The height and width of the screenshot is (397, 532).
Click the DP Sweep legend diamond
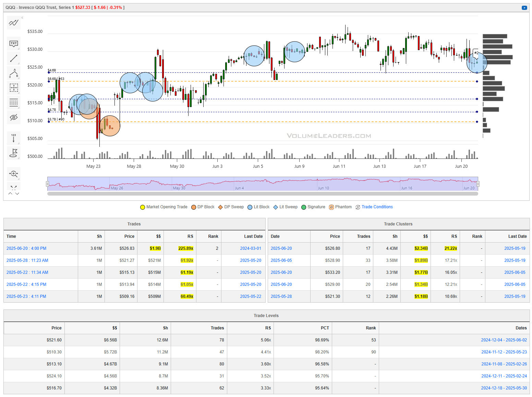click(x=220, y=207)
